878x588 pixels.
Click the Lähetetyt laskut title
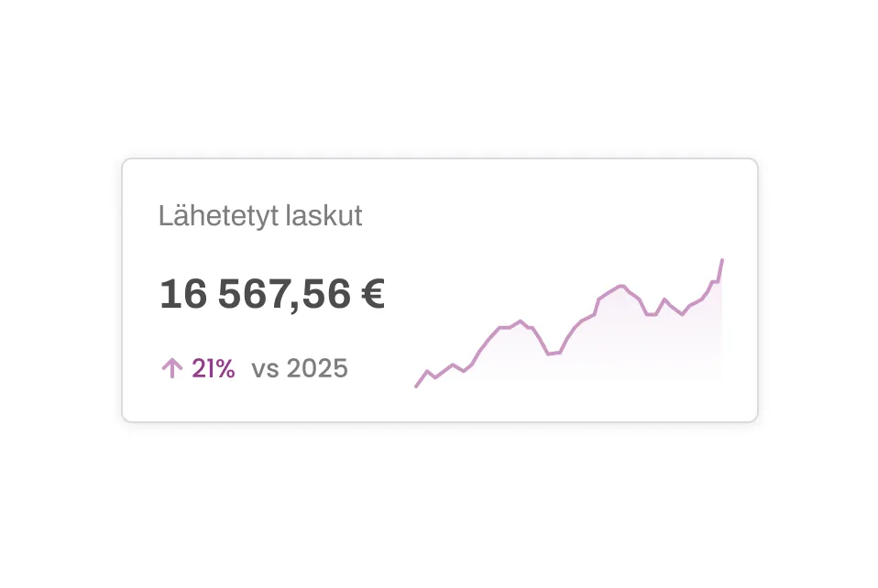pos(260,216)
